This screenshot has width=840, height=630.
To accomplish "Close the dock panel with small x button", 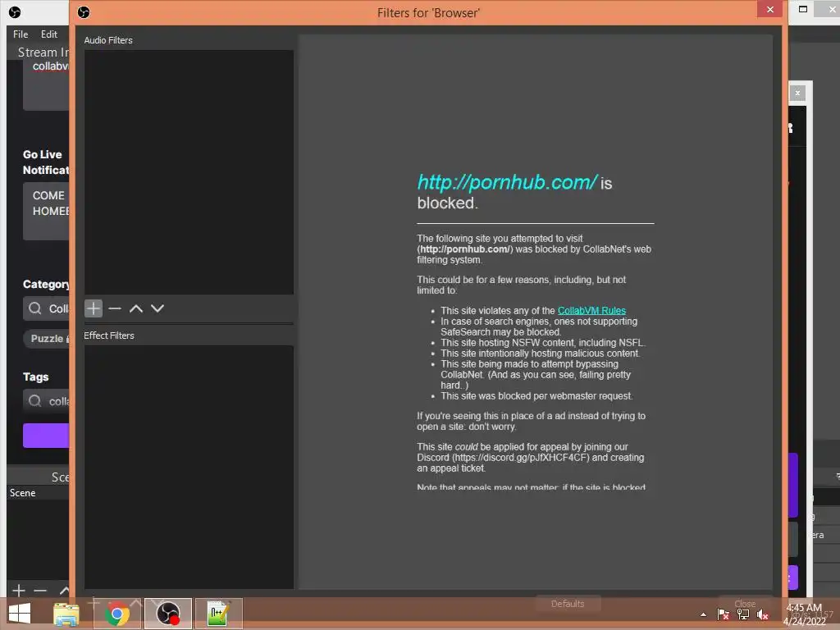I will pos(797,94).
